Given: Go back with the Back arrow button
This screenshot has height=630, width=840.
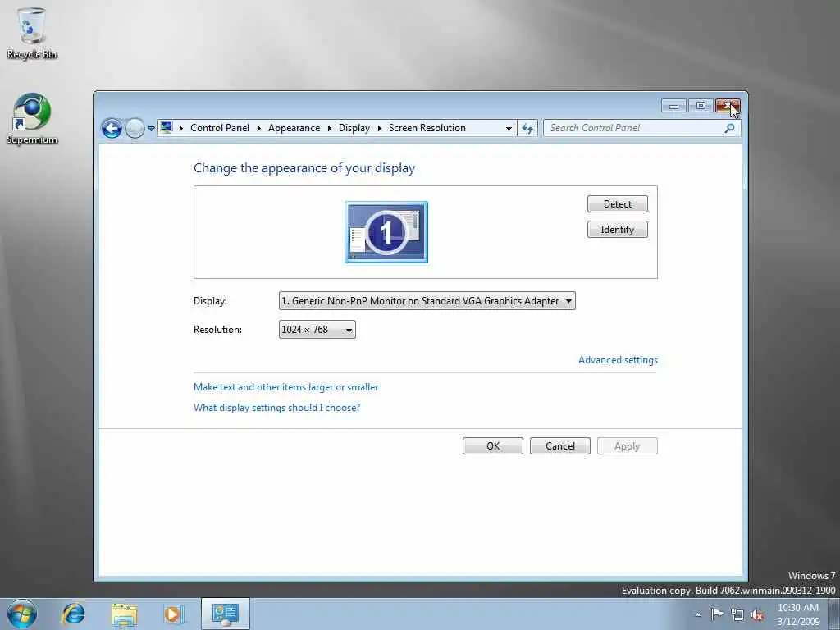Looking at the screenshot, I should pyautogui.click(x=112, y=129).
